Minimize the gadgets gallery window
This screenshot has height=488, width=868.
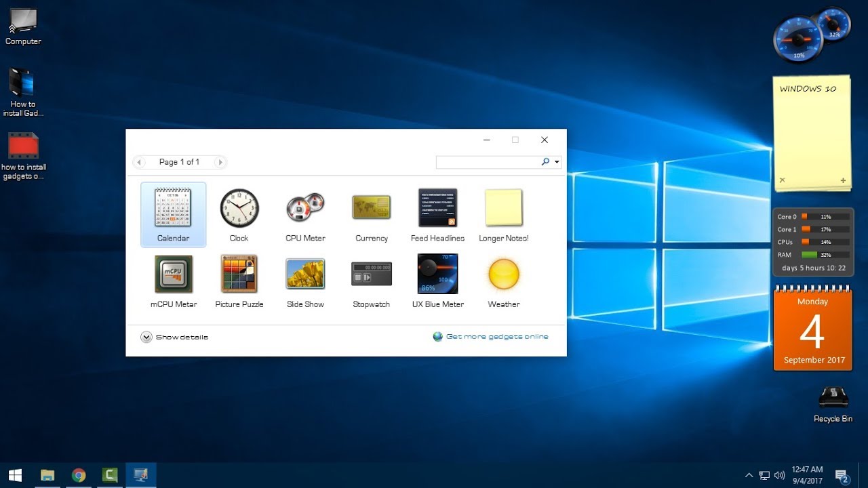click(486, 140)
